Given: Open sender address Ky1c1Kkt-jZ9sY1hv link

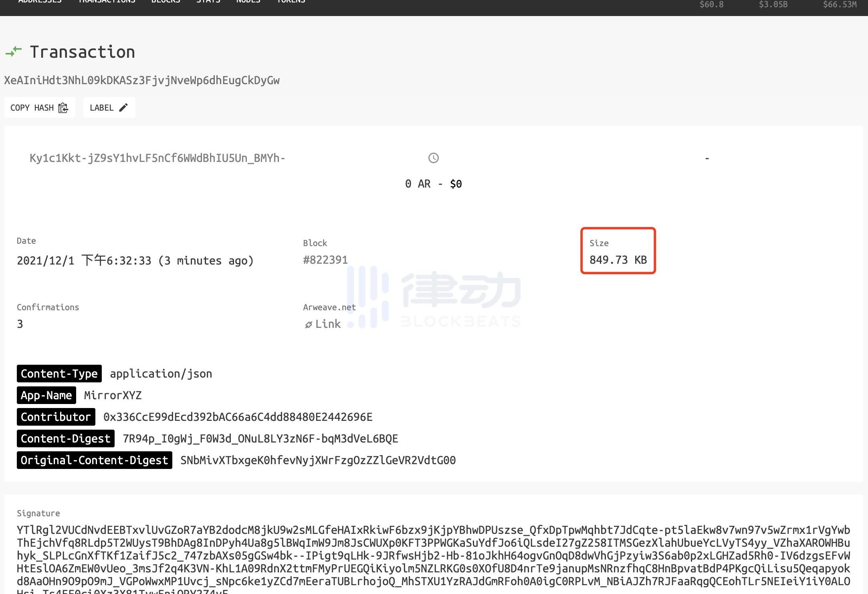Looking at the screenshot, I should tap(157, 158).
